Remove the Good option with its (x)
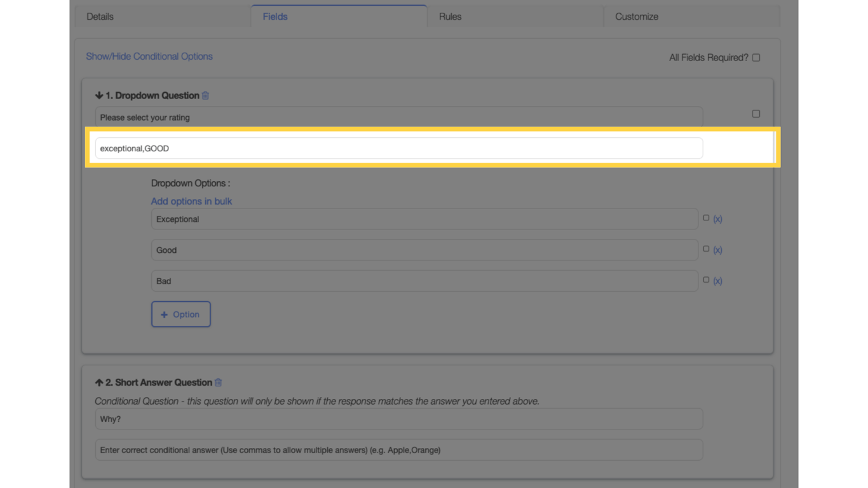The height and width of the screenshot is (488, 868). point(717,250)
